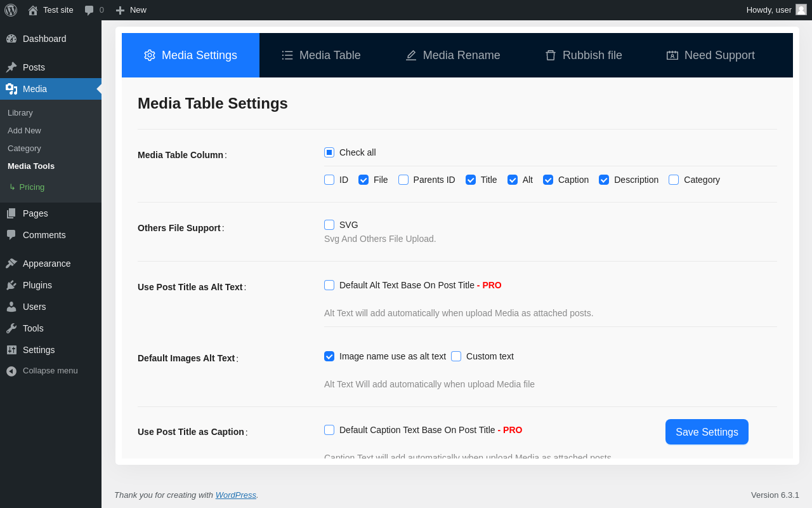Click the Save Settings button

point(707,432)
